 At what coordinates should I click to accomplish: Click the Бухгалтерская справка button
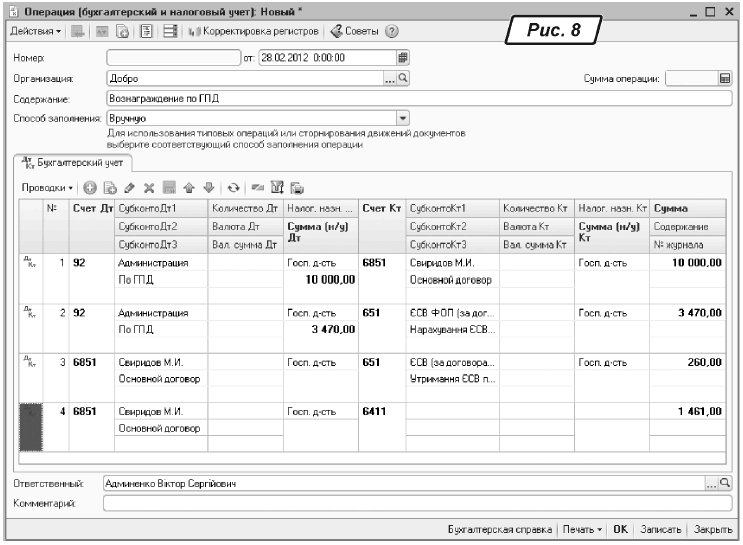tap(497, 528)
